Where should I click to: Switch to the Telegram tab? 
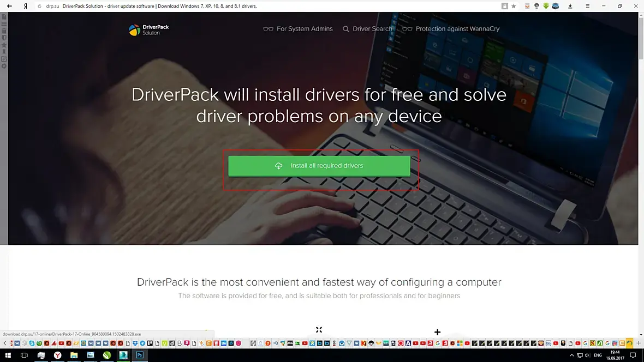tap(142, 343)
